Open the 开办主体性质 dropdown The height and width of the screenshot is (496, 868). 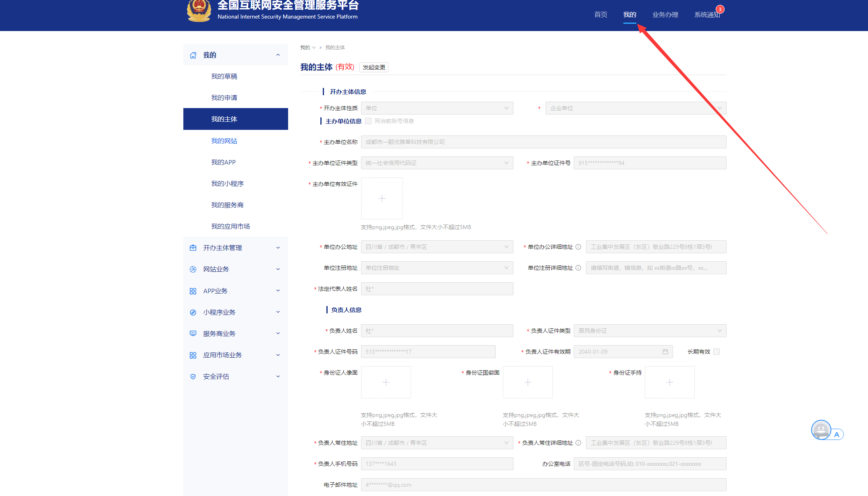(x=437, y=108)
